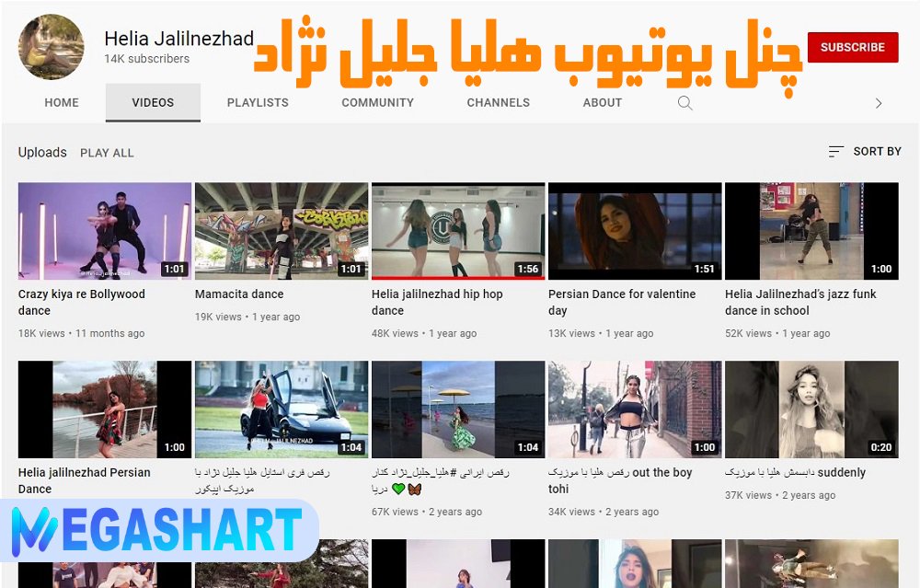Click the 34K views 2 years ago text
Viewport: 920px width, 588px height.
pos(604,512)
